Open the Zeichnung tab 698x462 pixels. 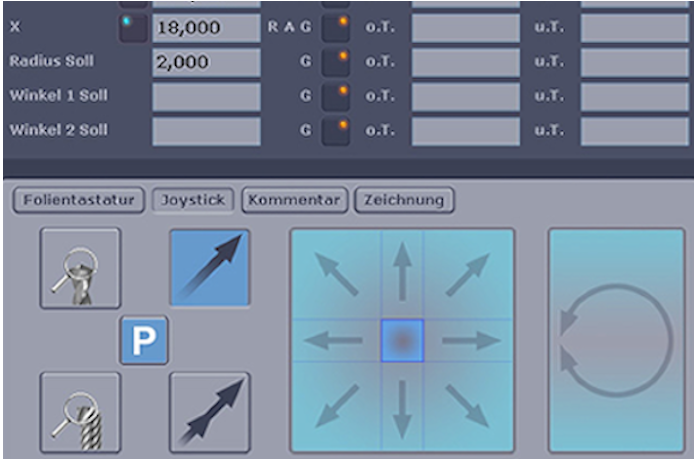(404, 200)
